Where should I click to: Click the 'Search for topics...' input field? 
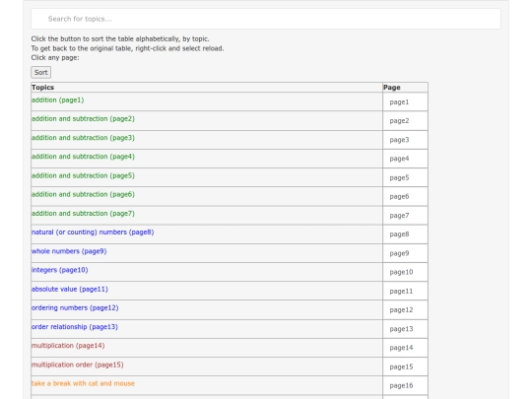click(x=266, y=19)
